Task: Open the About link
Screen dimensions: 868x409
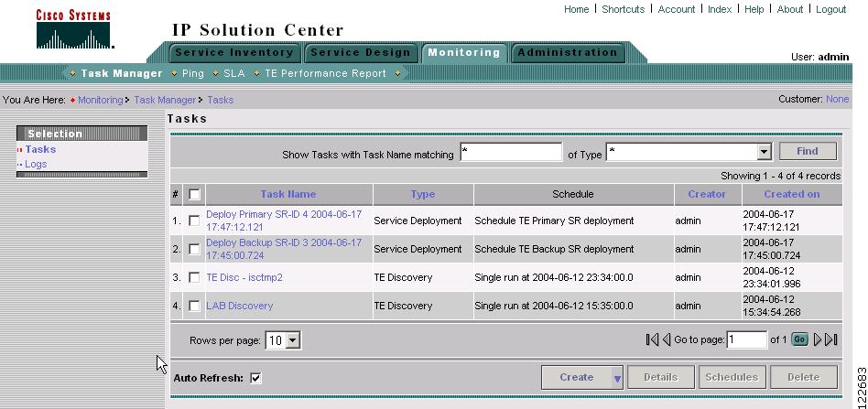Action: pyautogui.click(x=790, y=9)
